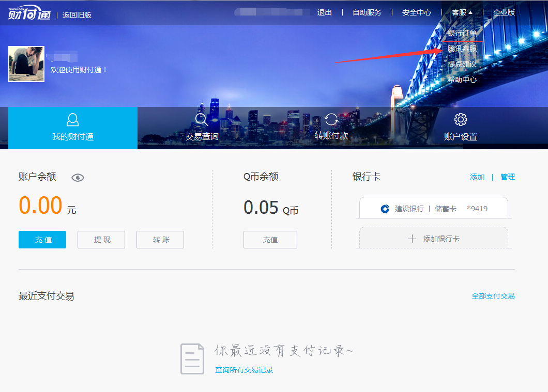The width and height of the screenshot is (548, 392).
Task: Click 添加 link in 银行卡 section
Action: coord(477,177)
